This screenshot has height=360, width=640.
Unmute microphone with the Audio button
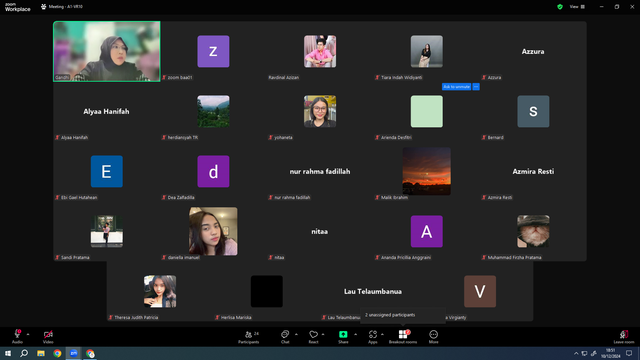[17, 336]
